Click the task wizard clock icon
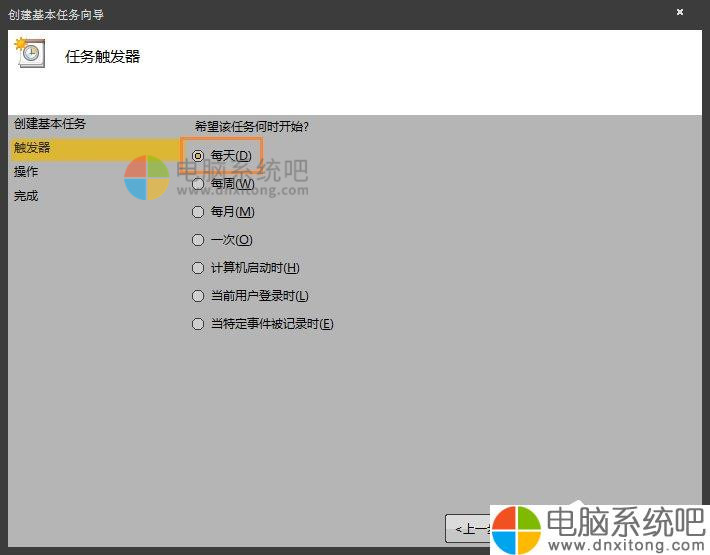This screenshot has height=555, width=710. pos(30,54)
